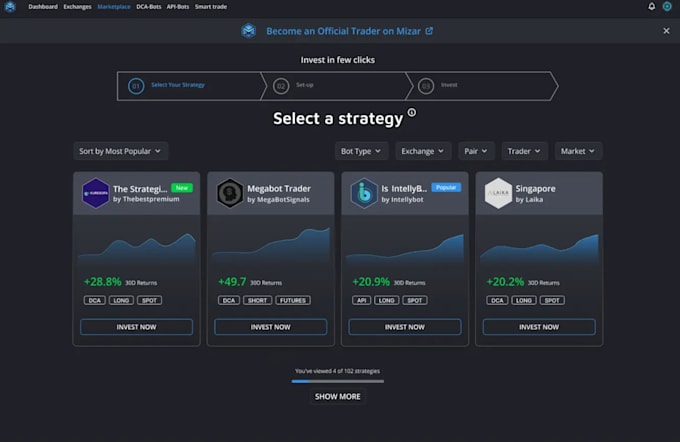The width and height of the screenshot is (680, 442).
Task: Click the Invest step
Action: tap(449, 85)
